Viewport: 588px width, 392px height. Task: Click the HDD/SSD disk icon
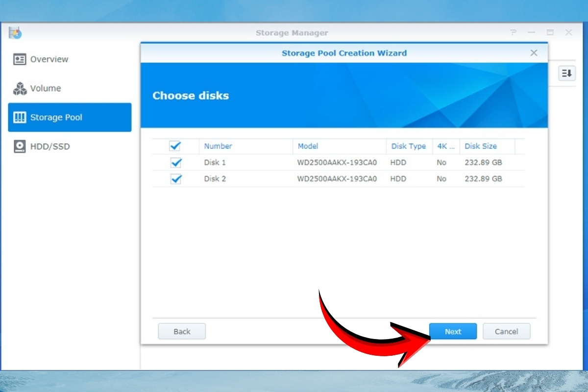20,146
